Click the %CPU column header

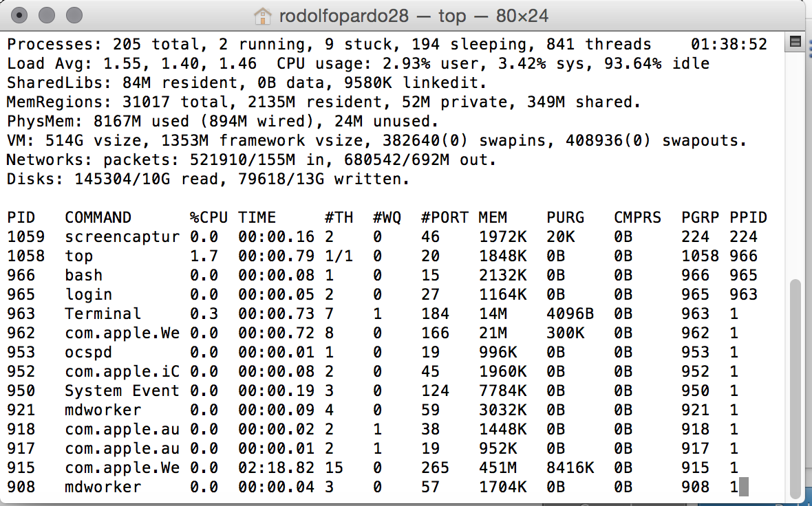coord(209,218)
